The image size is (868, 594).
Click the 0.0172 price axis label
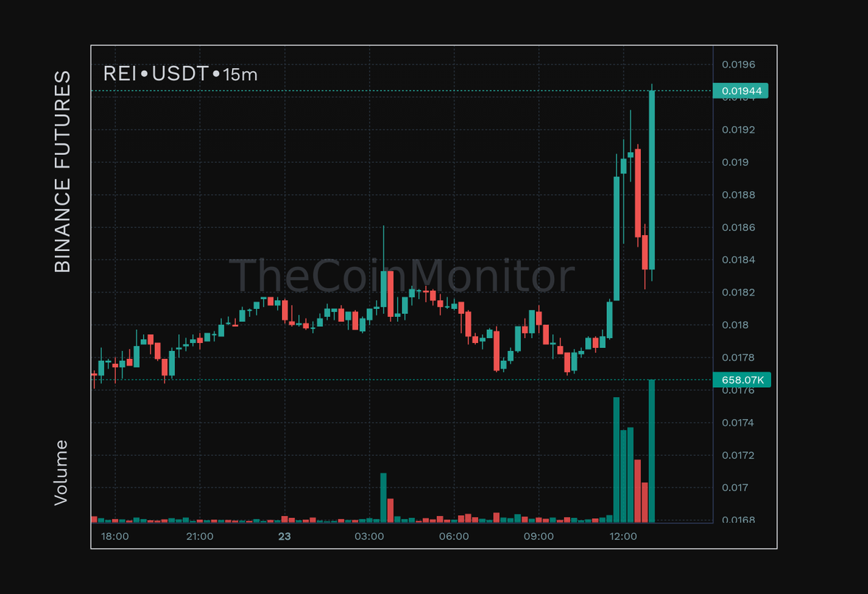coord(738,456)
